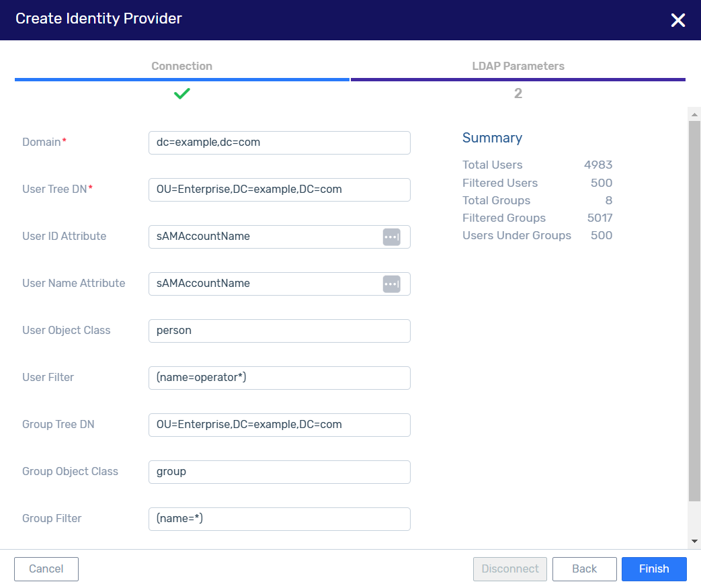Click the Domain field label
This screenshot has width=701, height=588.
click(42, 142)
